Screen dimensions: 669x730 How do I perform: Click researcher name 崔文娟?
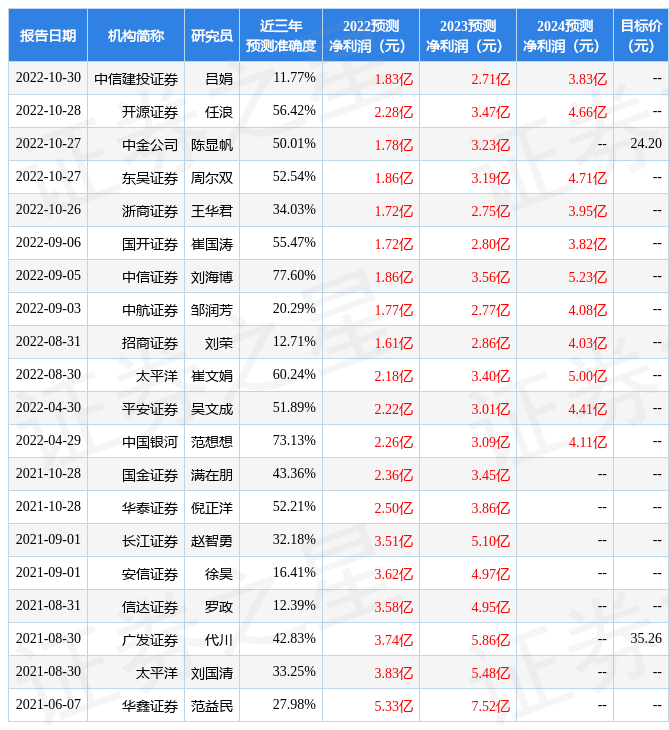tap(212, 376)
